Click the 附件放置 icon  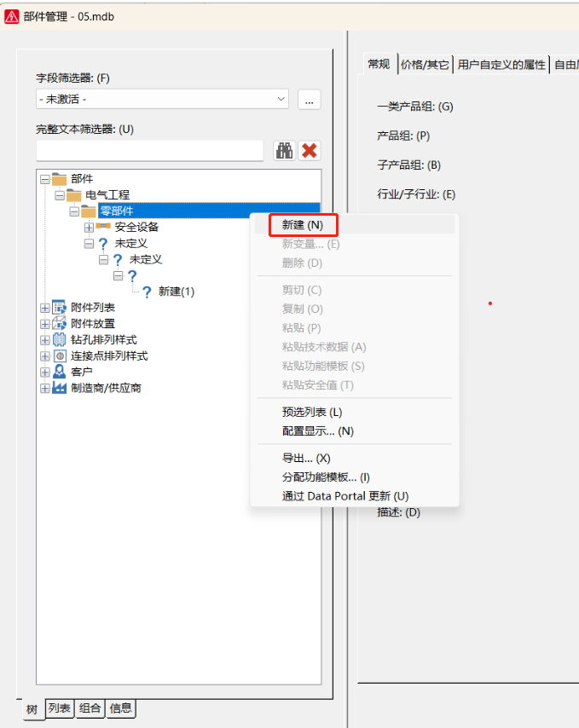click(59, 324)
